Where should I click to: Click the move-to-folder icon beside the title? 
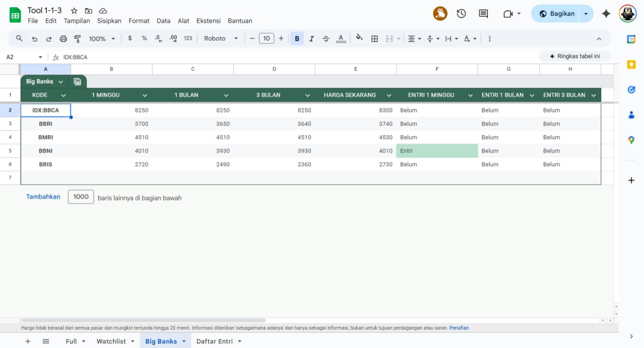(89, 10)
